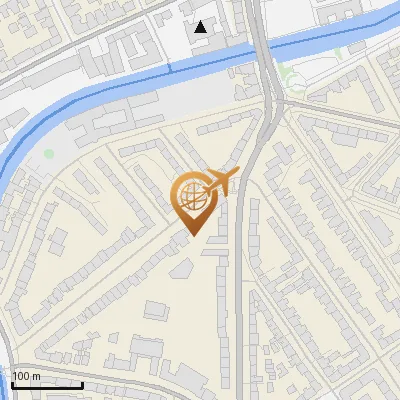
Task: Click the black scale bar line
Action: (x=47, y=387)
